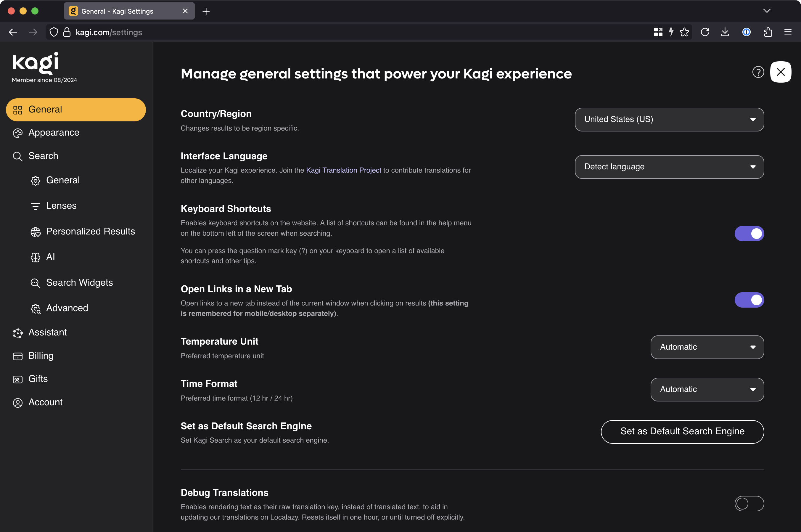Click the Set as Default Search Engine button
The width and height of the screenshot is (801, 532).
(x=682, y=432)
